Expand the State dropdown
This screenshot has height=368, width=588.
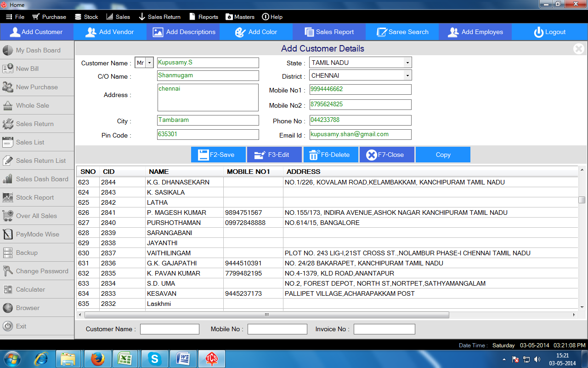tap(407, 63)
